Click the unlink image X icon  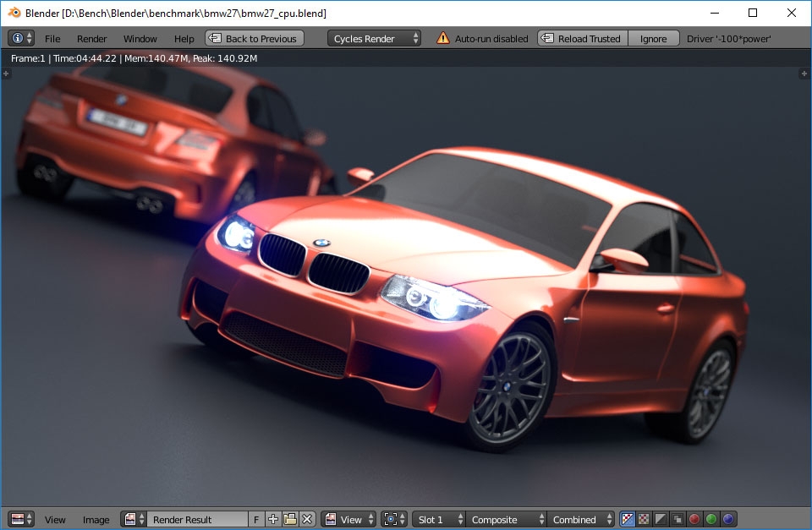tap(307, 519)
